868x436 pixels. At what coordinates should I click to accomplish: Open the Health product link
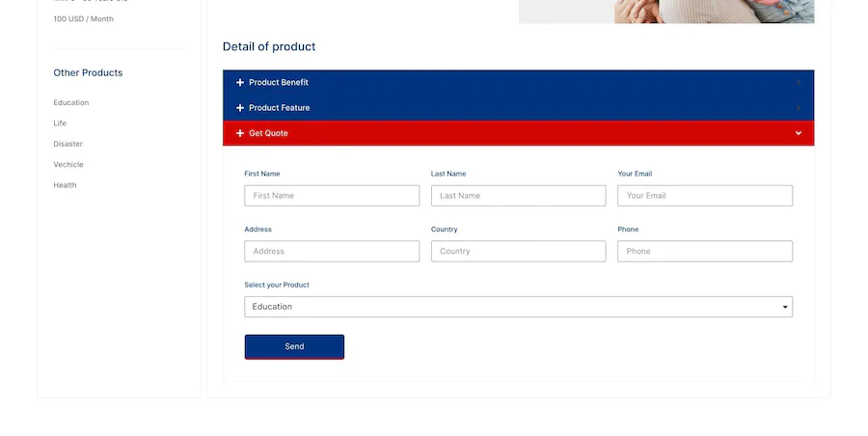[66, 185]
